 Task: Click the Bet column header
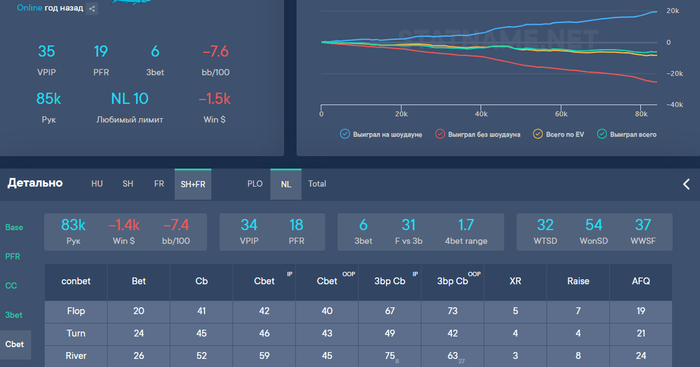click(138, 281)
